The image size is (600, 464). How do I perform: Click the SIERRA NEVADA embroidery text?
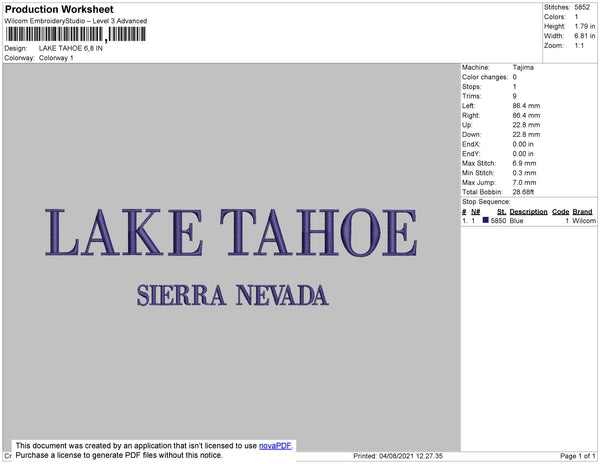(x=233, y=295)
